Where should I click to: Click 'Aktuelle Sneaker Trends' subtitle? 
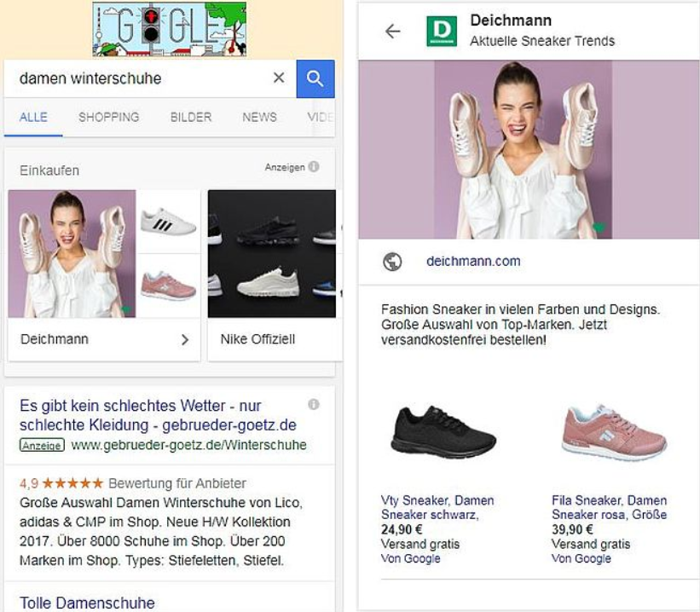(x=542, y=41)
